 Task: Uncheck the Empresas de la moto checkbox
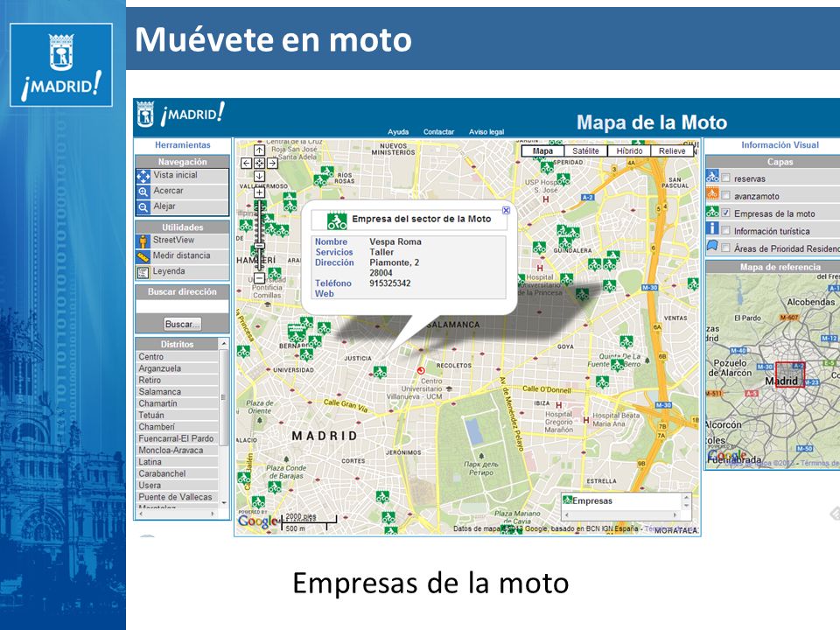tap(726, 213)
